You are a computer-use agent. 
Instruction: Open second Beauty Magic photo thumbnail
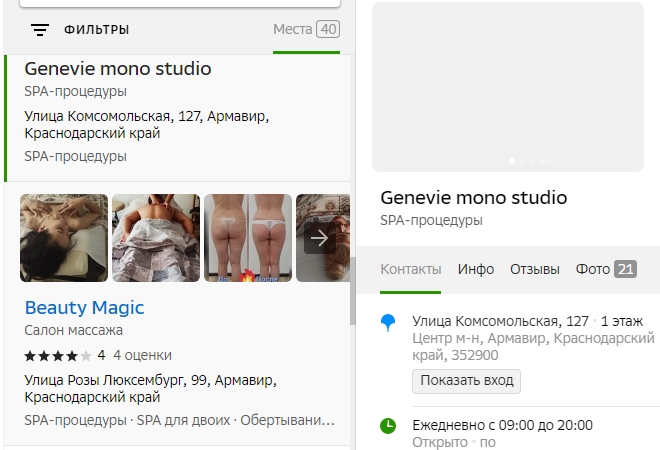[x=156, y=238]
